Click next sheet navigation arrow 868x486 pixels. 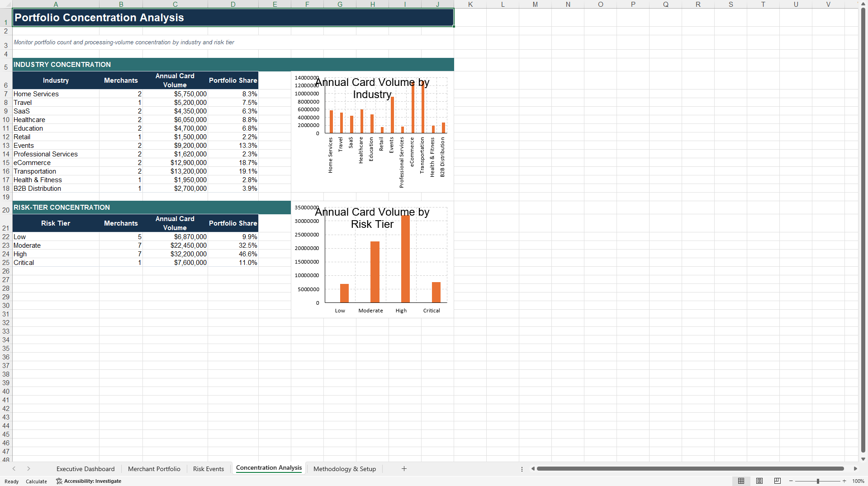28,469
